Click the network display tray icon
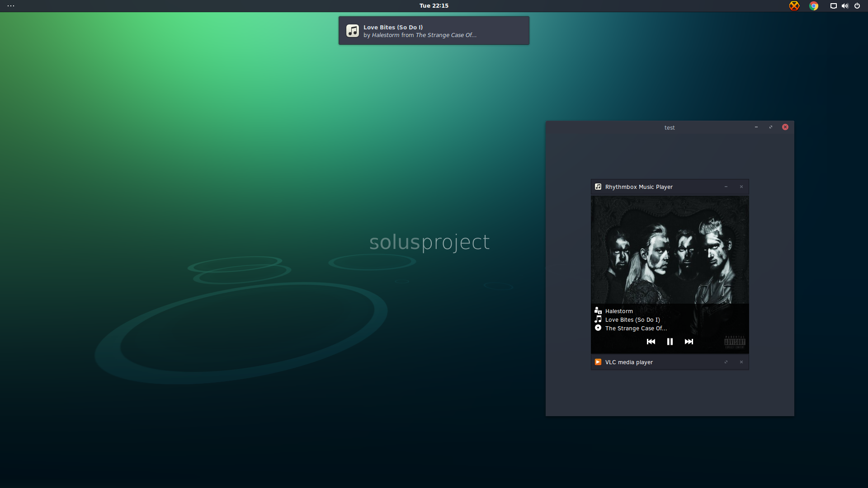Screen dimensions: 868x488 [x=833, y=6]
